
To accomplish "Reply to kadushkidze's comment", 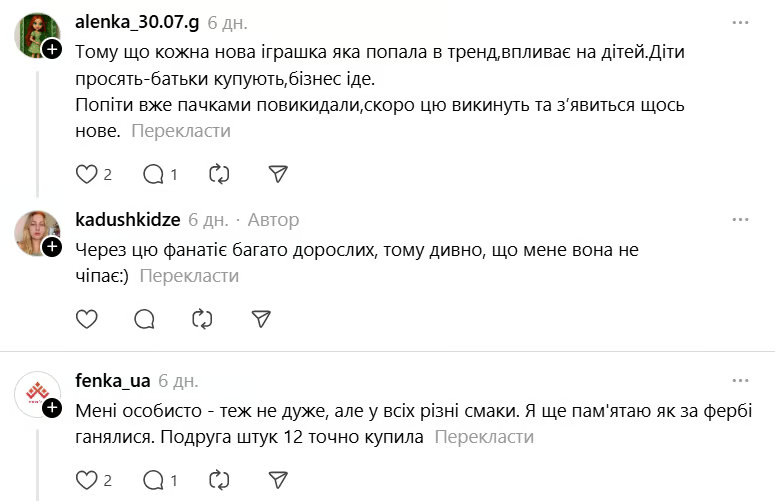I will [x=144, y=319].
